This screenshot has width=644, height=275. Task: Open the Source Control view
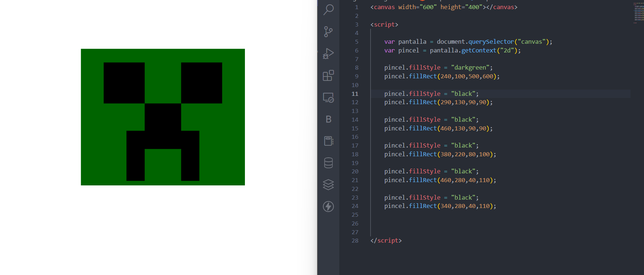(328, 32)
